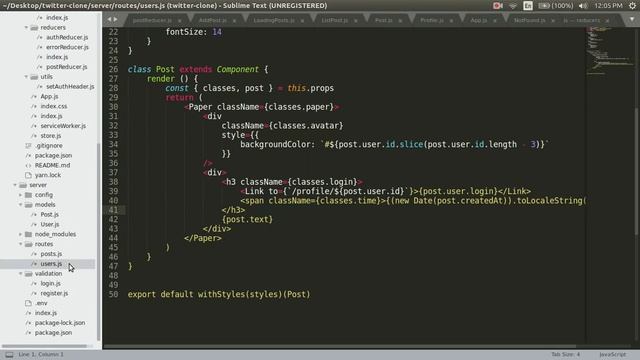This screenshot has height=360, width=640.
Task: Open the En keyboard layout indicator
Action: pos(528,6)
